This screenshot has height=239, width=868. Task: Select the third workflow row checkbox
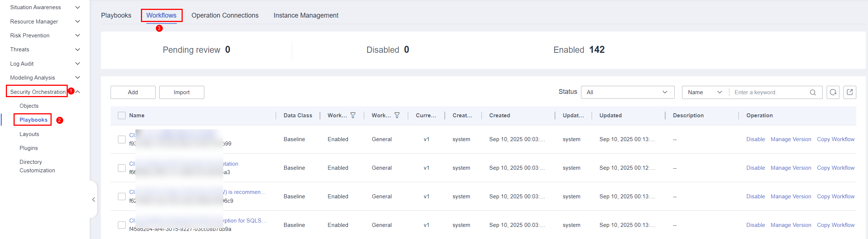pyautogui.click(x=122, y=196)
